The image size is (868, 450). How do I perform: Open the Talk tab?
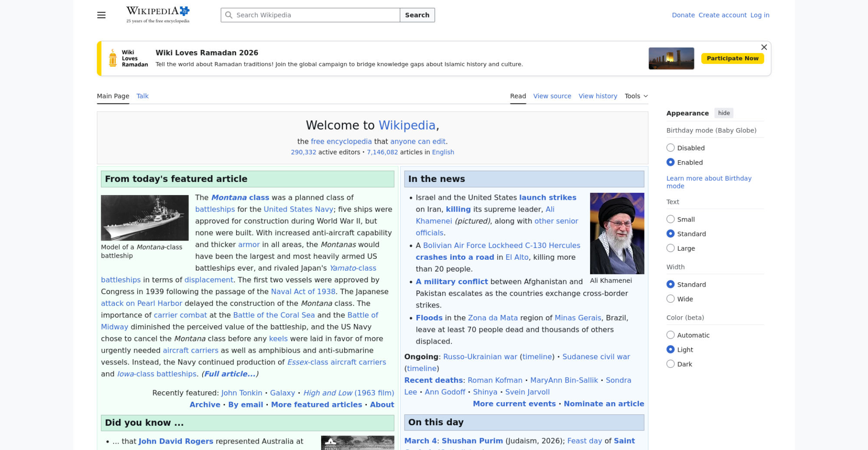(142, 96)
